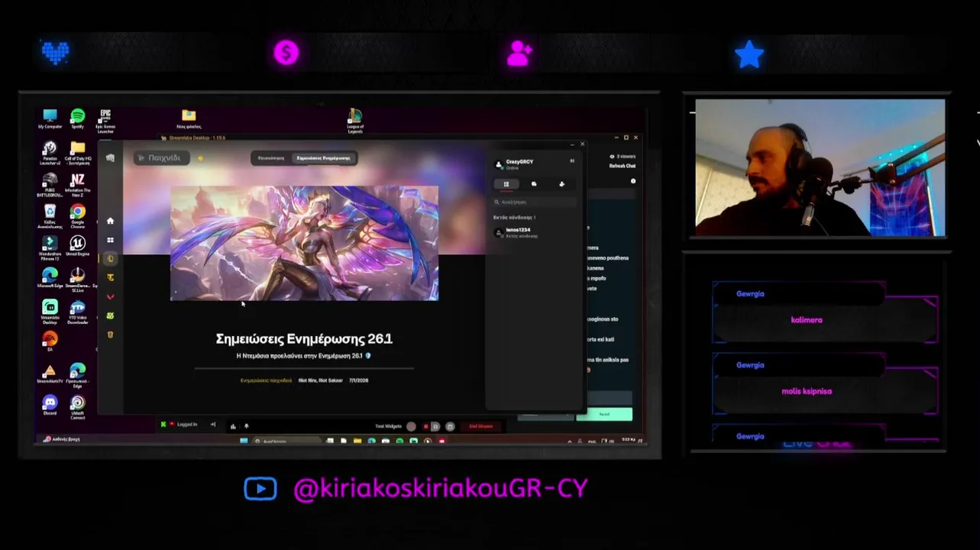Viewport: 980px width, 550px height.
Task: Switch to the Επισκόπηση tab
Action: (270, 158)
